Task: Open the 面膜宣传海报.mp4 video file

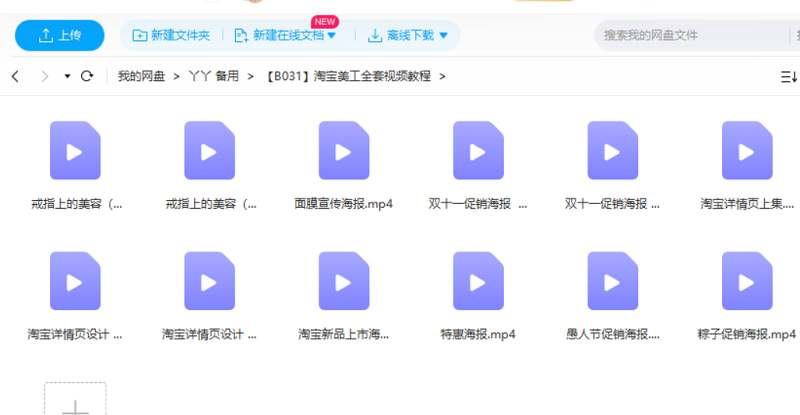Action: (343, 151)
